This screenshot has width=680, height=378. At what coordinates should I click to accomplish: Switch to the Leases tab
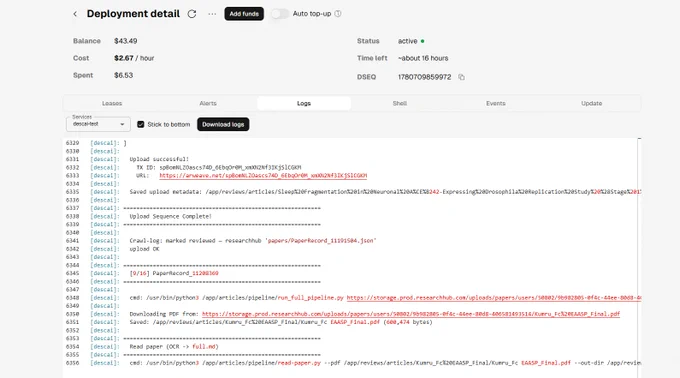[x=112, y=103]
